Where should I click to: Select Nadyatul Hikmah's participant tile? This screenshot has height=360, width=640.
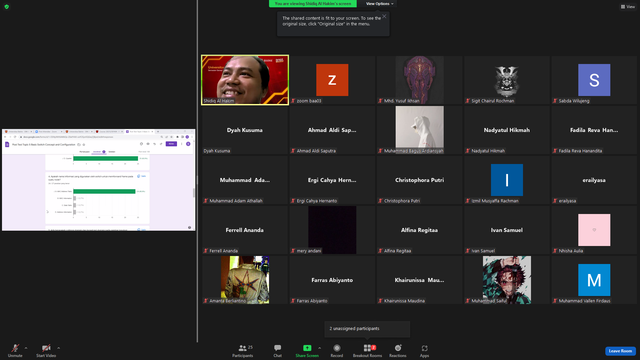[x=507, y=130]
